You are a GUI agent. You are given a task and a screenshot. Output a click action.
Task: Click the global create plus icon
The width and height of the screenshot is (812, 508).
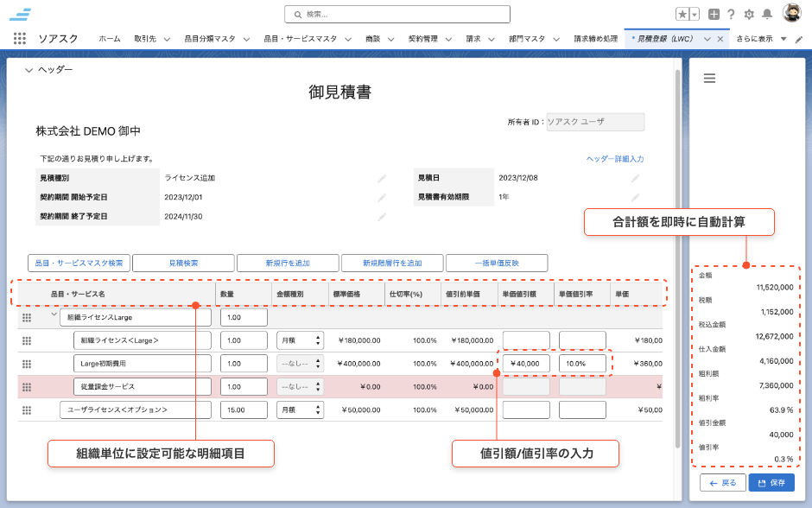[x=714, y=14]
